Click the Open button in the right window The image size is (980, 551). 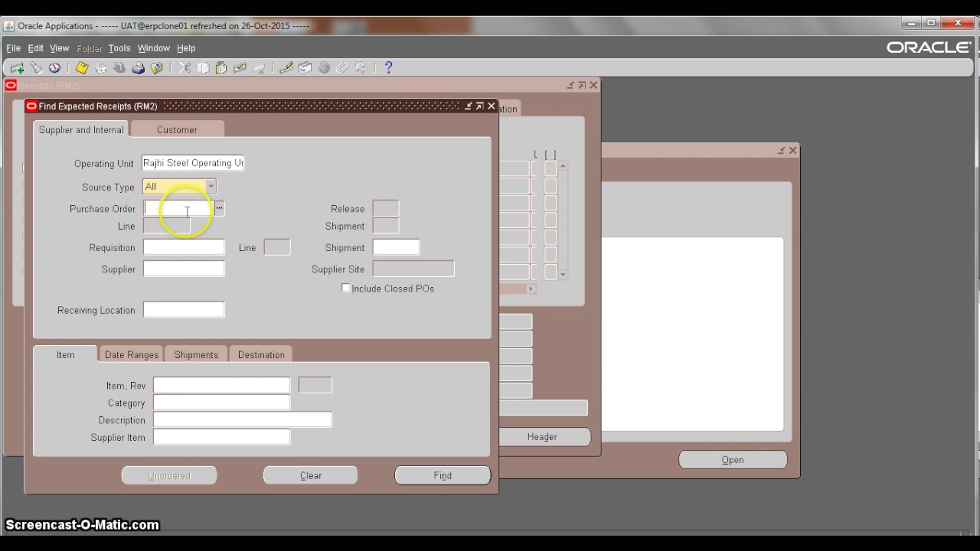(x=733, y=460)
